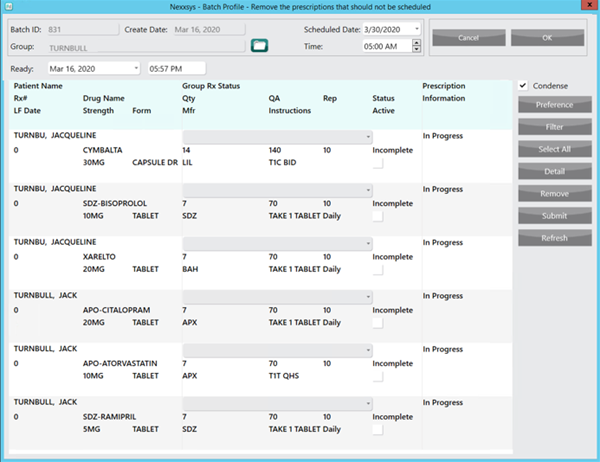Refresh the prescription list
600x462 pixels.
554,238
